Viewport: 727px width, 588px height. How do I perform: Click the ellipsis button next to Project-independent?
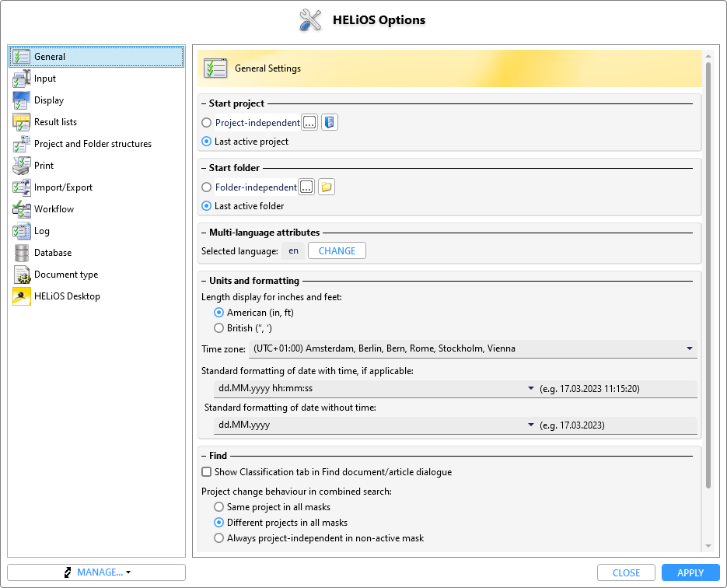(x=309, y=122)
